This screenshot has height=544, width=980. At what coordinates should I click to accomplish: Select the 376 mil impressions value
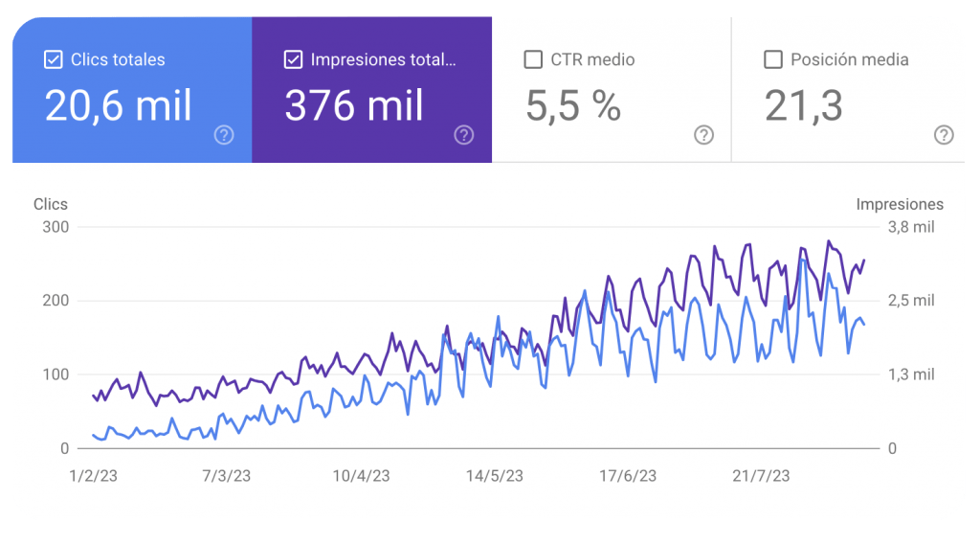[354, 105]
